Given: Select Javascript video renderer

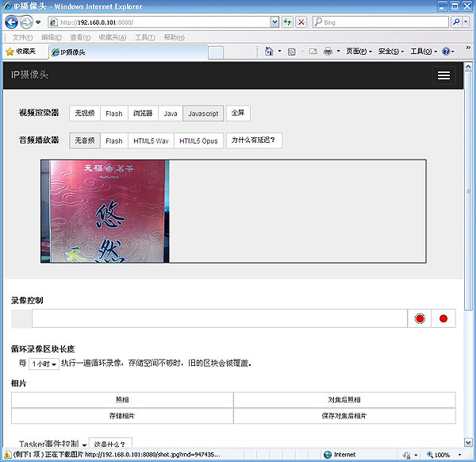Looking at the screenshot, I should (x=203, y=114).
